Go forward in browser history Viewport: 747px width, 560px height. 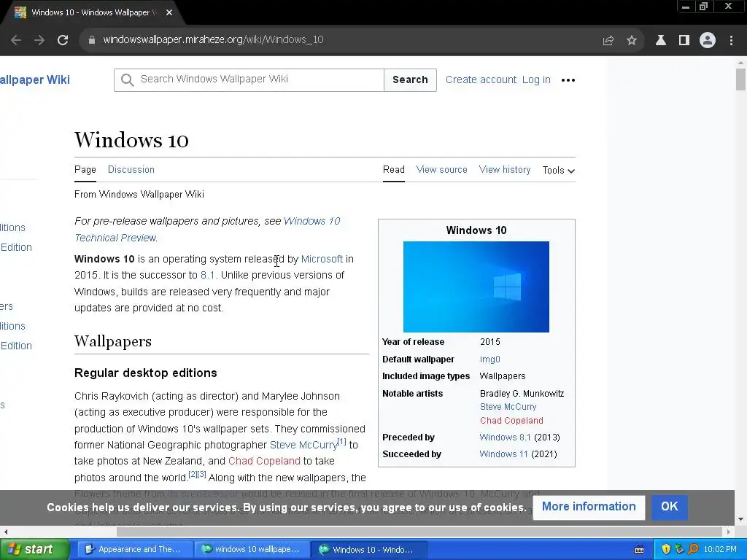click(x=39, y=40)
